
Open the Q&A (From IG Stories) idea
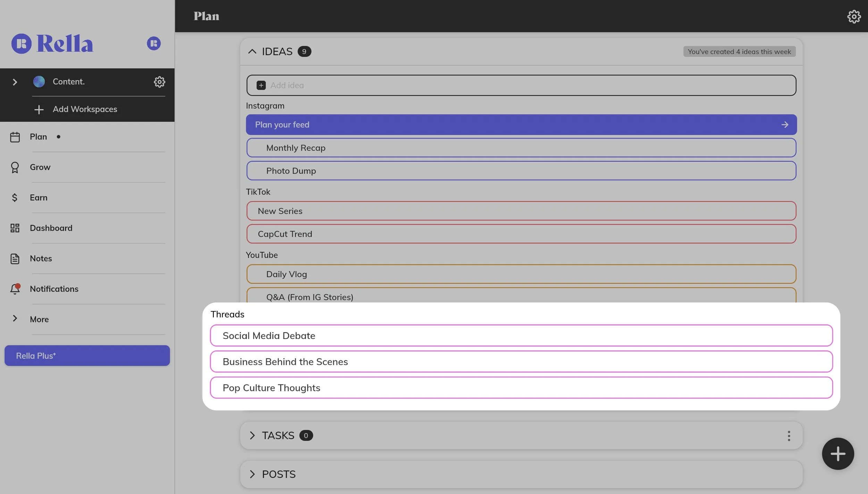pyautogui.click(x=521, y=296)
